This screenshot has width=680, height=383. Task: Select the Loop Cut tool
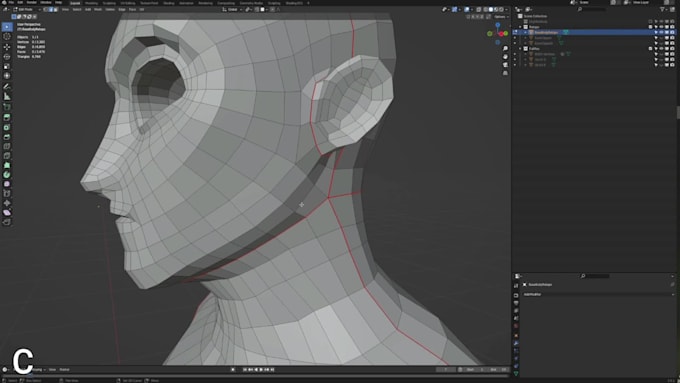(x=7, y=147)
